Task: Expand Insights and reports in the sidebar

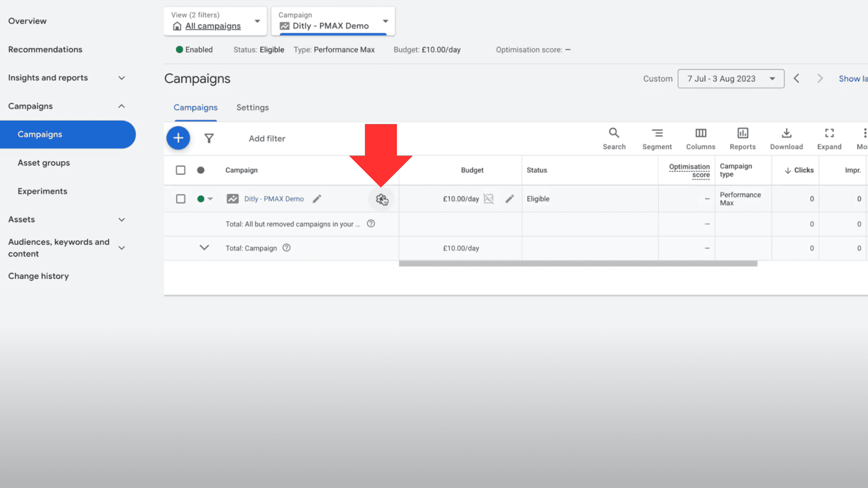Action: (x=122, y=78)
